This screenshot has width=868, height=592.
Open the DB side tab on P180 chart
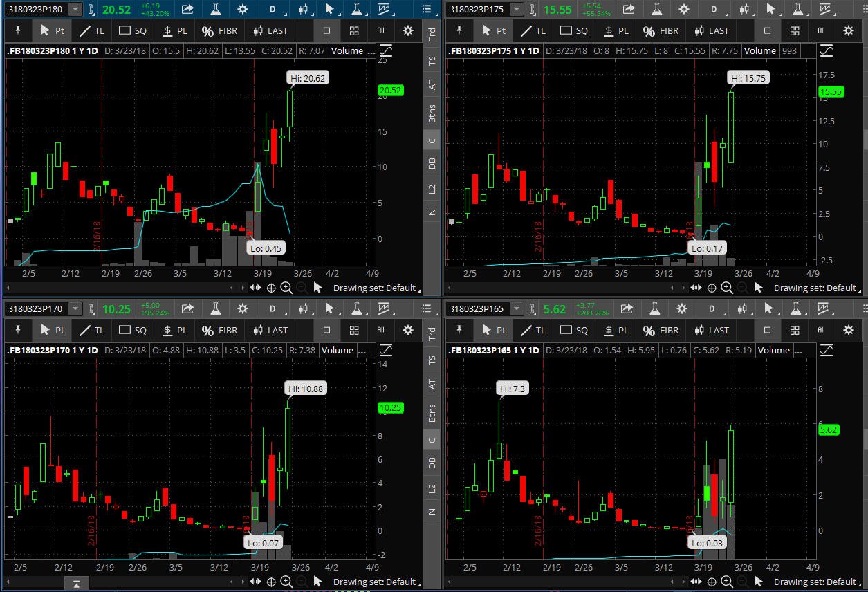[x=432, y=163]
